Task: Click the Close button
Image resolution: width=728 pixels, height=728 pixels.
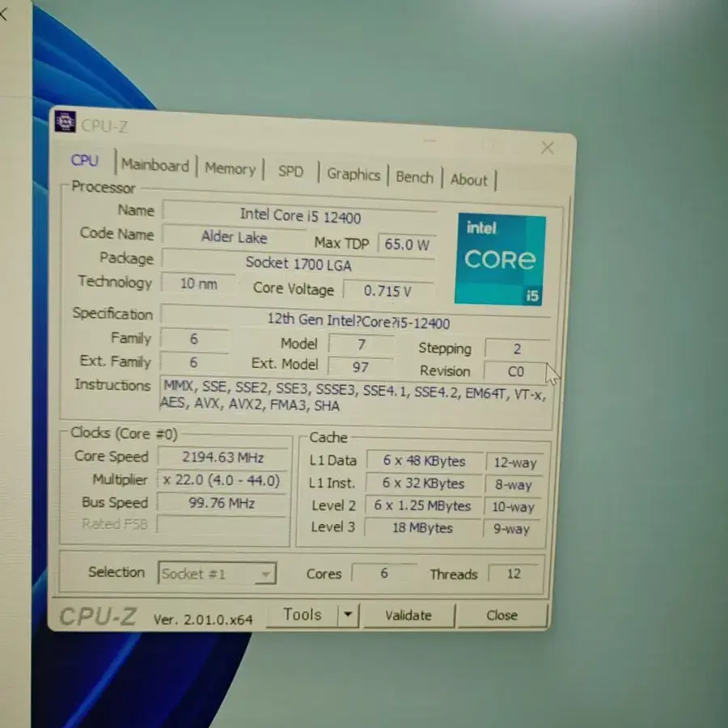Action: tap(502, 616)
